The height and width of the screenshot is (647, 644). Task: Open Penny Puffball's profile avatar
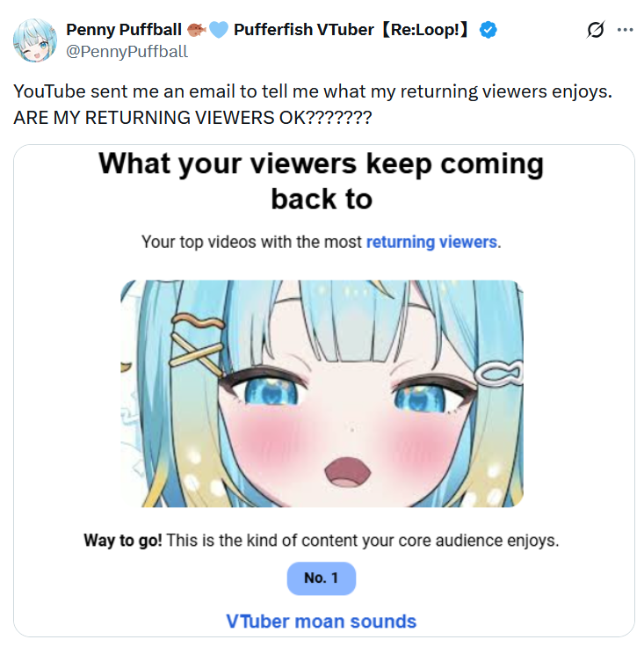(35, 40)
